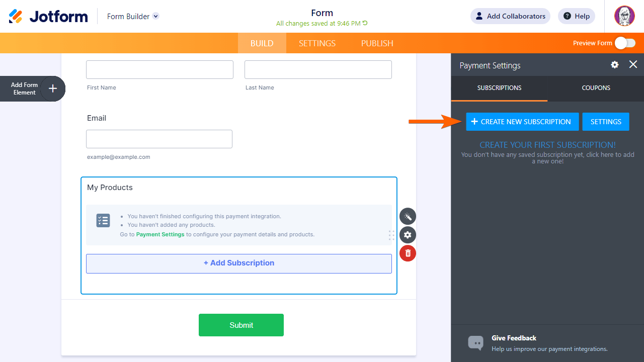Viewport: 644px width, 362px height.
Task: Click the Jotform logo
Action: (x=48, y=17)
